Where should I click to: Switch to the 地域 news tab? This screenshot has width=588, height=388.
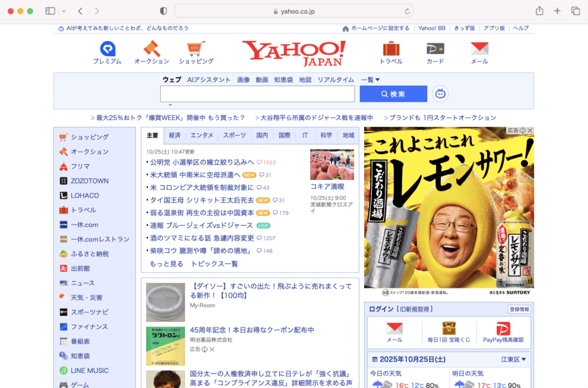349,136
